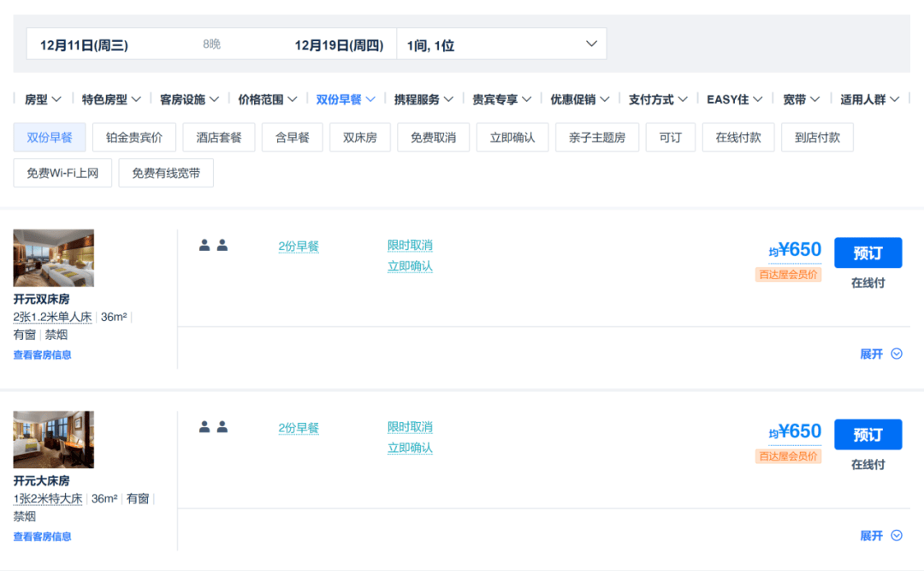This screenshot has width=924, height=571.
Task: Click the 百达屋会员价 membership price badge
Action: click(x=787, y=274)
